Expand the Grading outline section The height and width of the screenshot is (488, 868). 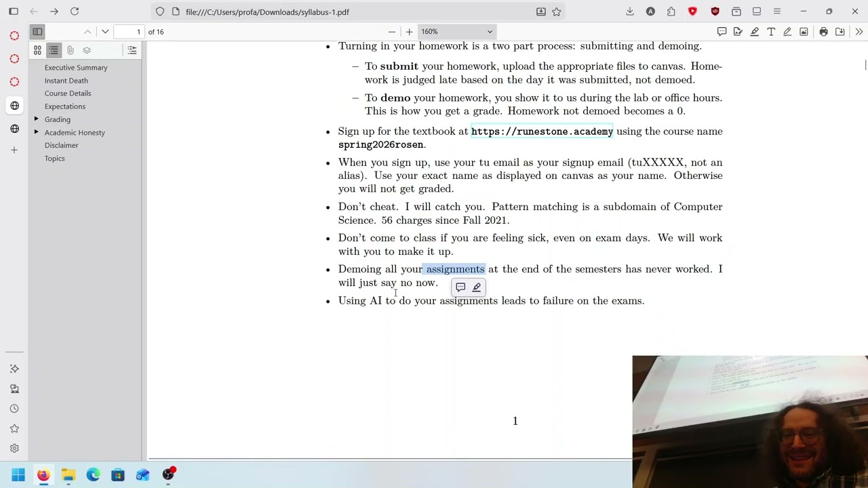(x=36, y=119)
